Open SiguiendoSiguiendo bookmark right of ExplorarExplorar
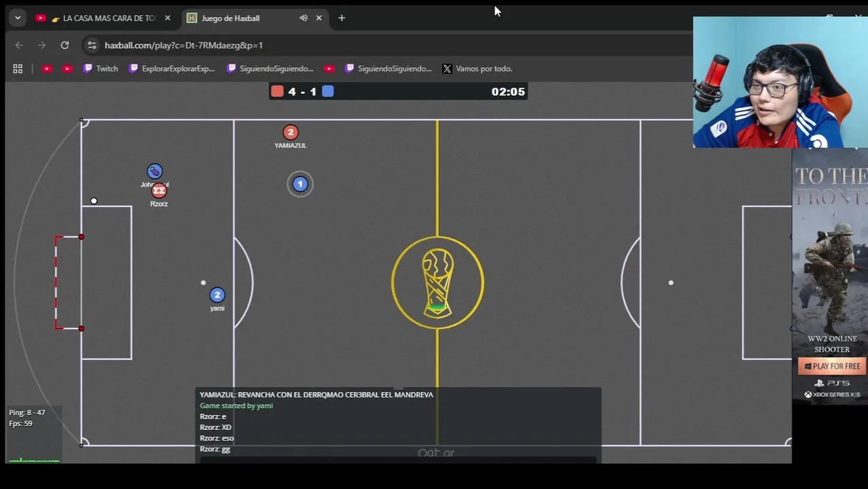Image resolution: width=868 pixels, height=489 pixels. (270, 69)
